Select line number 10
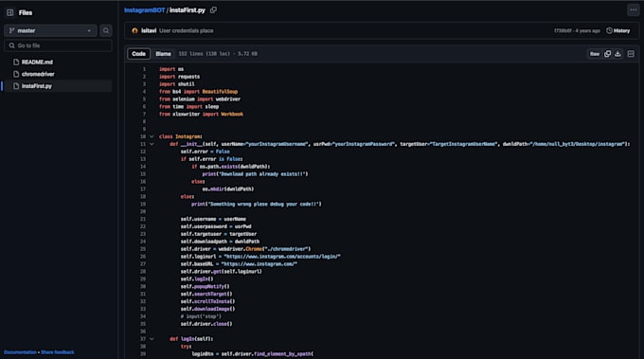644x359 pixels. pos(143,136)
